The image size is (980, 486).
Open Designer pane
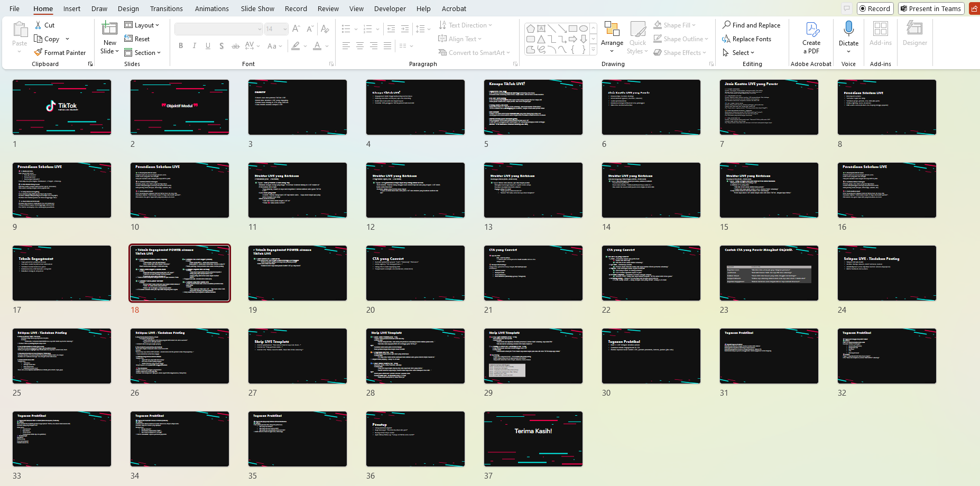pos(914,33)
